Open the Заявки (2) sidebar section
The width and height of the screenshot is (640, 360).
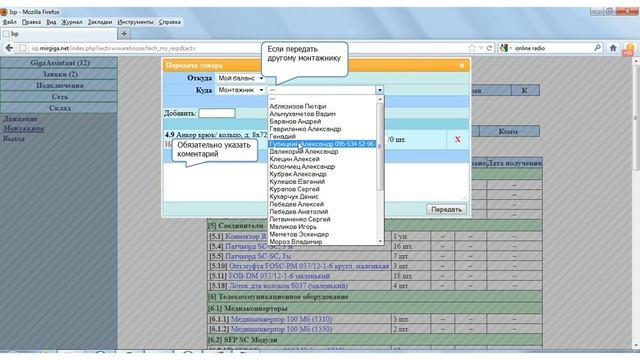click(x=59, y=74)
